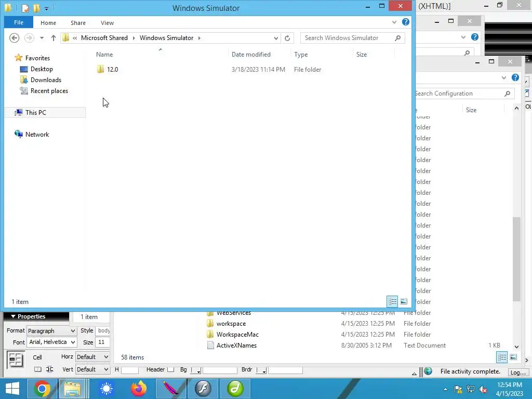Show hidden tray icons arrow

click(445, 389)
